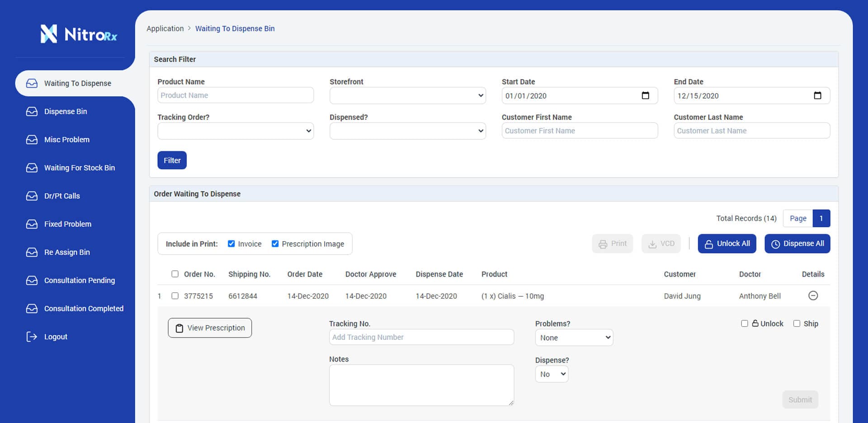Click the Dispense All button
This screenshot has height=423, width=868.
tap(797, 244)
